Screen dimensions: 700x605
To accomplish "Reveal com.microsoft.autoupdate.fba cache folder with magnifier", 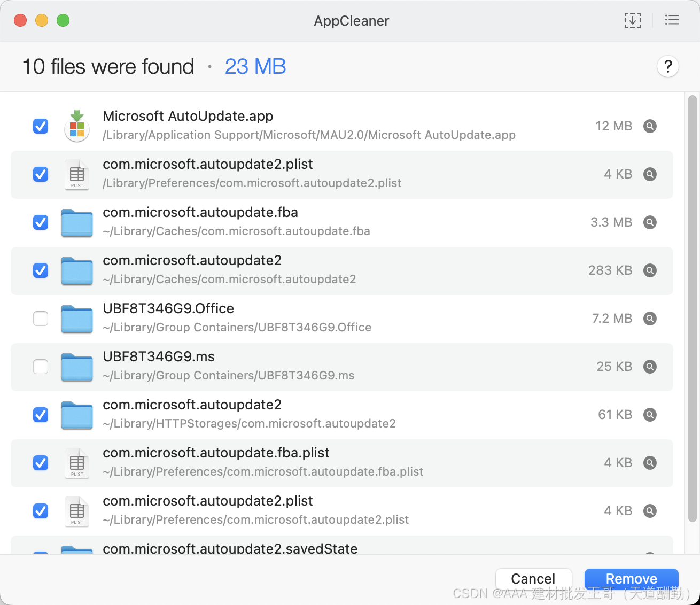I will tap(650, 222).
